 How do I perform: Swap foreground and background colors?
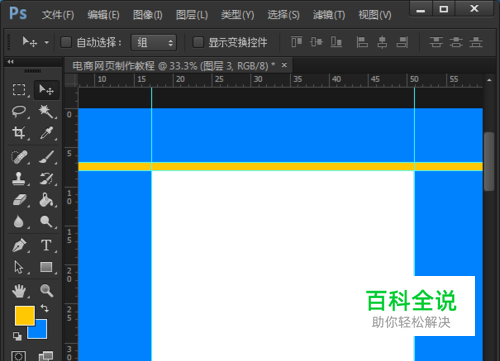45,308
